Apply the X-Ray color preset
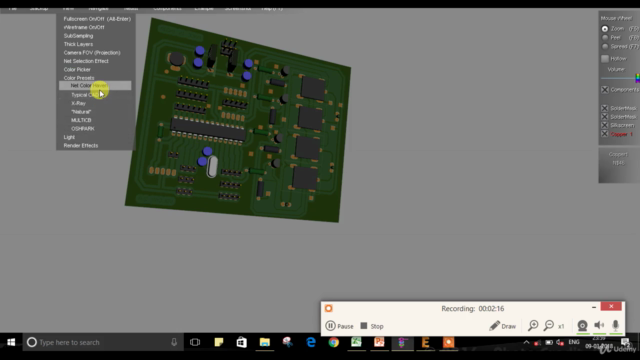Viewport: 640px width, 360px height. click(x=78, y=103)
